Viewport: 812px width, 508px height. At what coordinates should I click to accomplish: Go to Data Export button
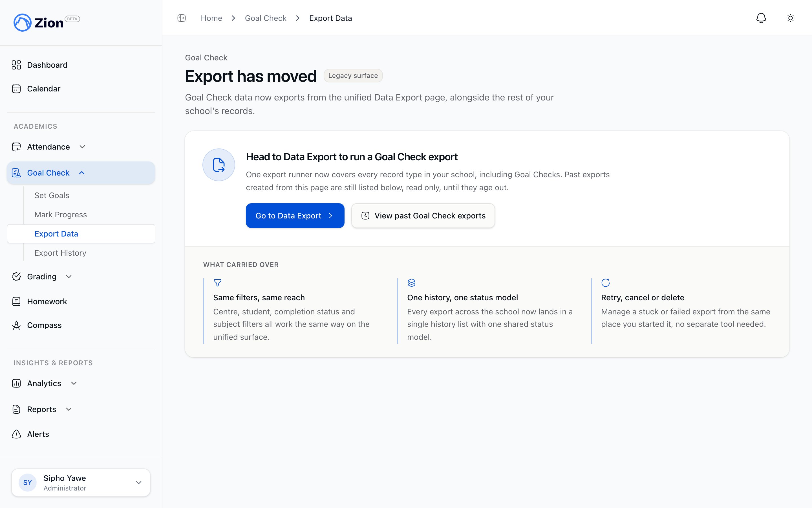coord(295,216)
